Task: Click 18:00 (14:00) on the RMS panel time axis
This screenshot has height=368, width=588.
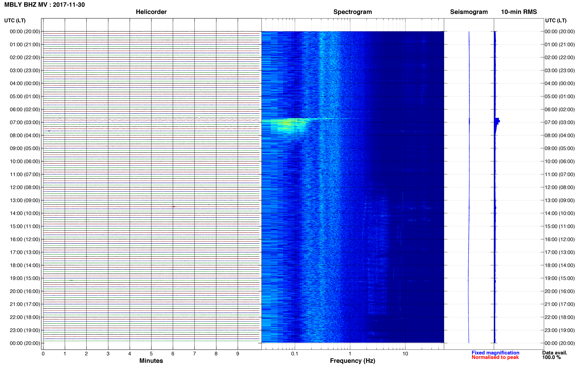Action: [560, 266]
